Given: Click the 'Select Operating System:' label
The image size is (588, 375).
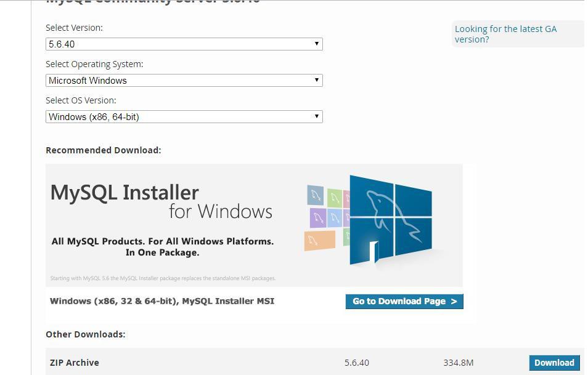Looking at the screenshot, I should 94,64.
